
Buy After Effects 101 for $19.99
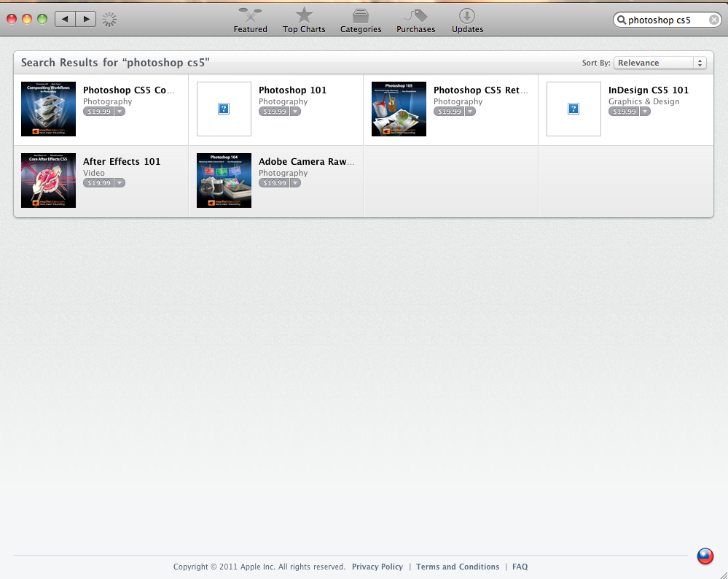click(x=98, y=183)
